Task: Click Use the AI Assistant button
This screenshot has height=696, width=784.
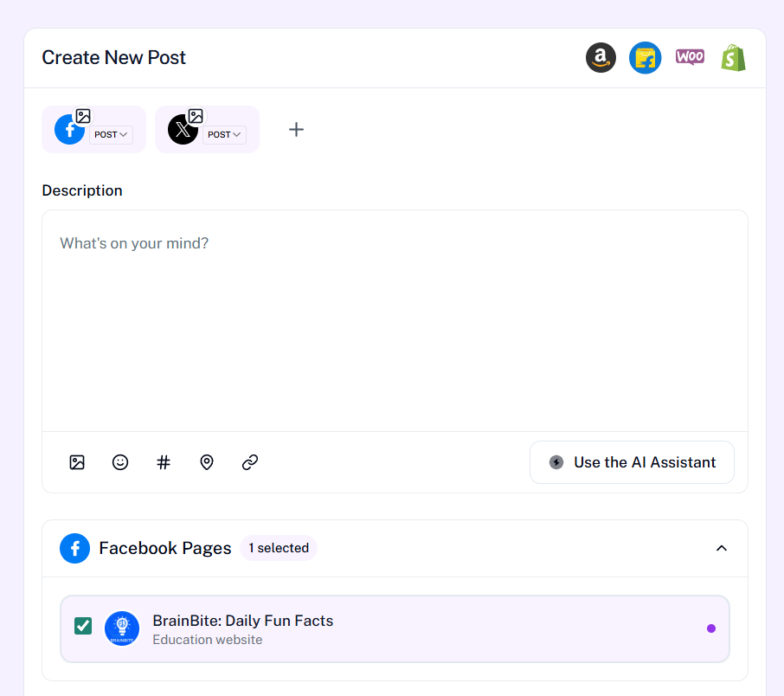Action: pyautogui.click(x=632, y=462)
